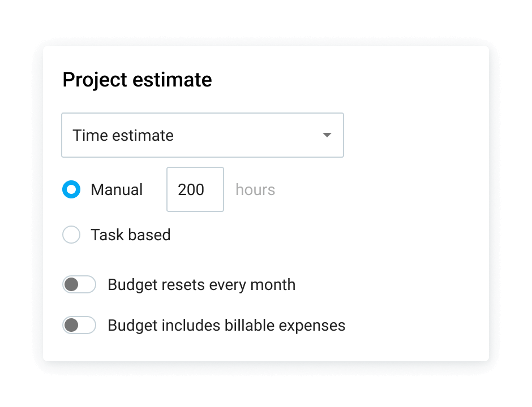Select the Manual radio button

(x=71, y=189)
